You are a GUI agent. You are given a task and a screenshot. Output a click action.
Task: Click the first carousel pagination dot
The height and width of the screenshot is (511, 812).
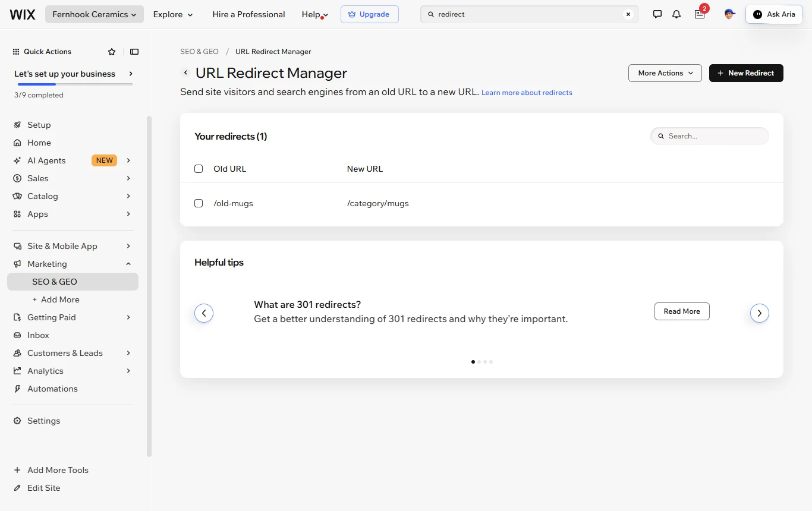[473, 362]
